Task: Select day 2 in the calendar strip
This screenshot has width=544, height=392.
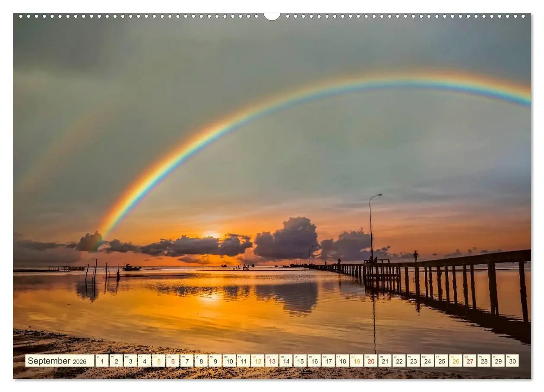Action: coord(116,361)
